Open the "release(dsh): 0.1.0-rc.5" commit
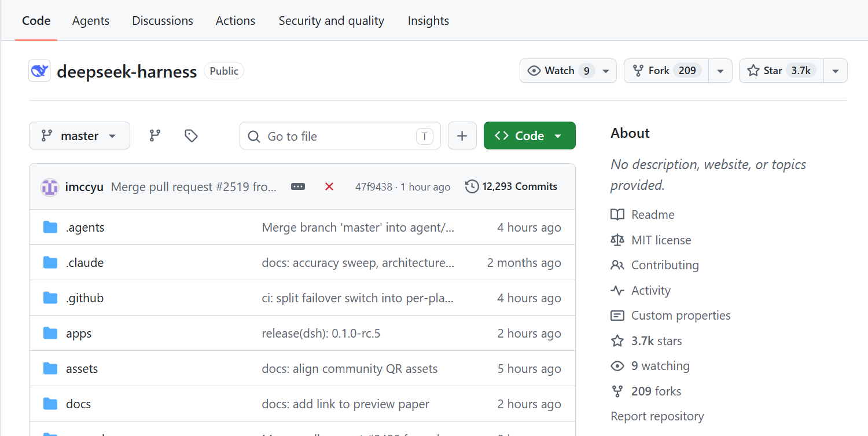The width and height of the screenshot is (868, 436). (321, 334)
